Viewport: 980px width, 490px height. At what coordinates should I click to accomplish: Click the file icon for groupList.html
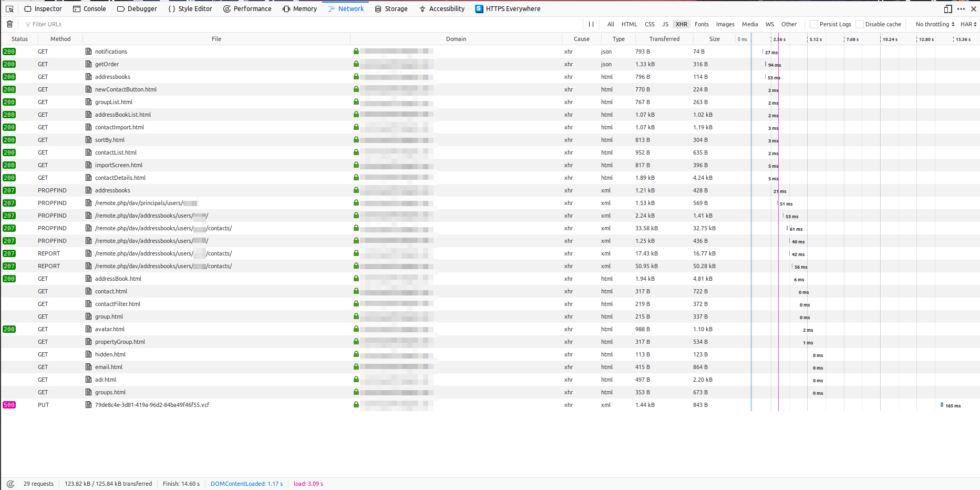[x=89, y=102]
